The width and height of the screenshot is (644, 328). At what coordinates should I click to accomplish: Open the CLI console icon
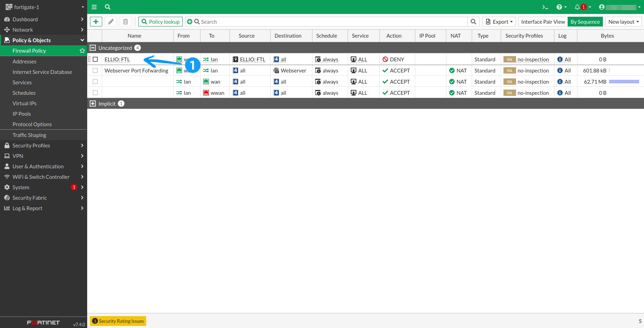545,7
